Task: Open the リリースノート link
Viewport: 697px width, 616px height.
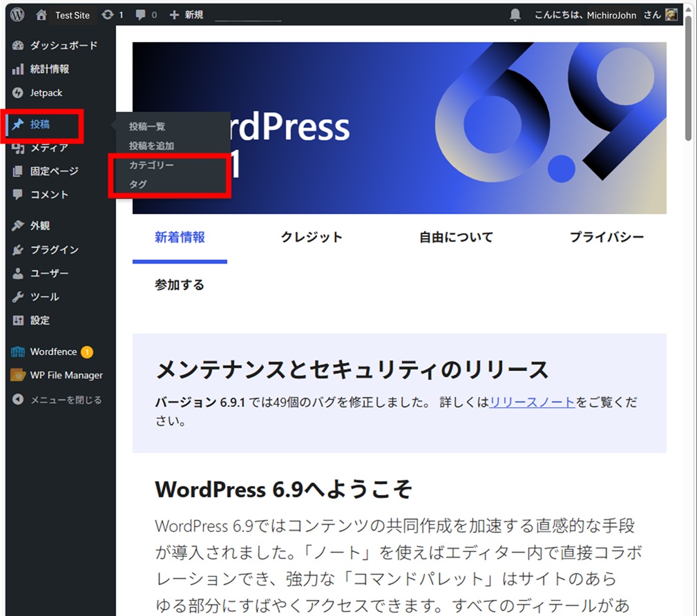Action: point(532,403)
